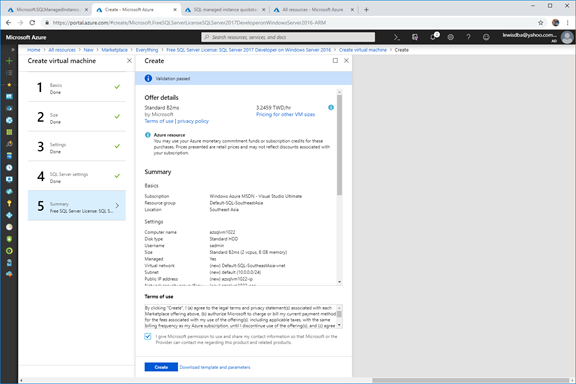576x384 pixels.
Task: Select step 4 SQL Server settings
Action: tap(77, 176)
